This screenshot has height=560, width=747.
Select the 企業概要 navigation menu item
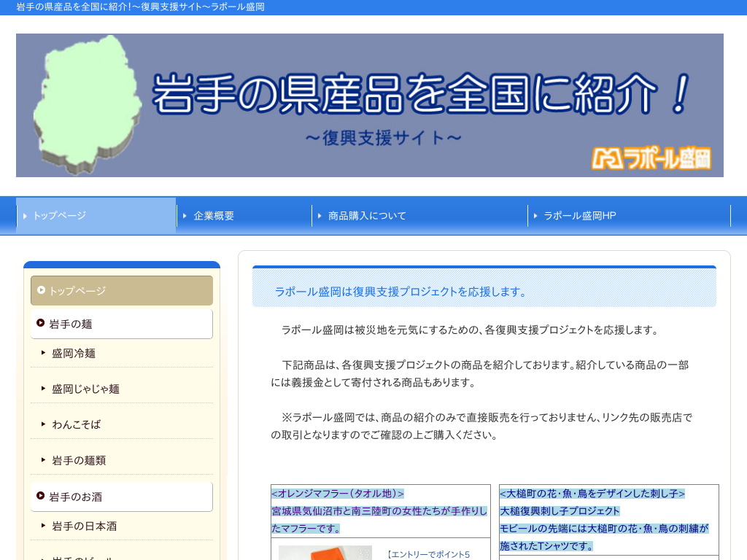click(214, 215)
